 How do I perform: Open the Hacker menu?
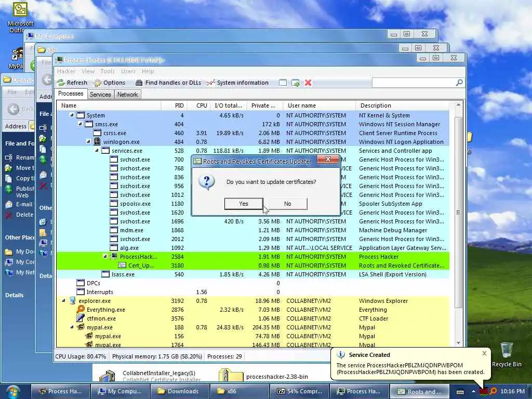66,71
